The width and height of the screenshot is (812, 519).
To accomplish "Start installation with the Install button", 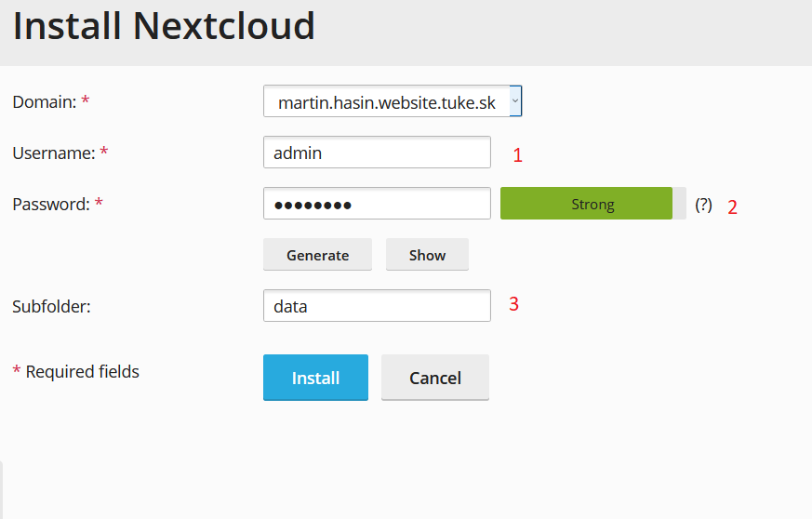I will (x=315, y=378).
